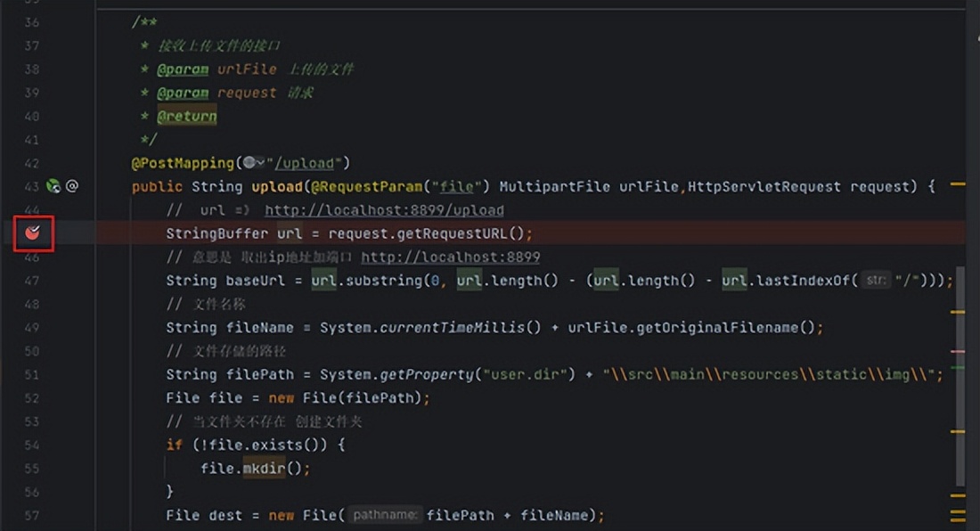Follow the http://localhost:8899/upload comment link
This screenshot has height=531, width=980.
pos(384,209)
